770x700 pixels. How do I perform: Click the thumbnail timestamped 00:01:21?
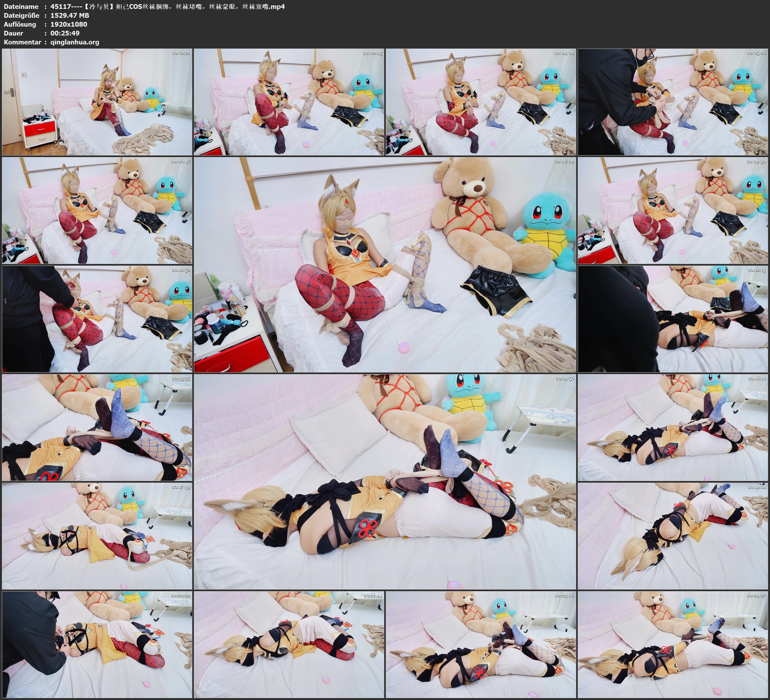click(97, 102)
